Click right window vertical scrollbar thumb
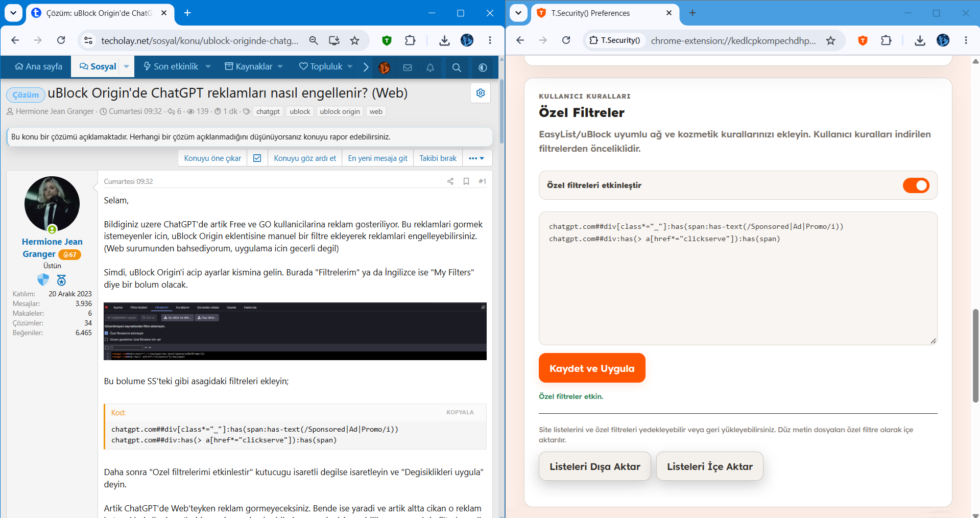 pyautogui.click(x=975, y=356)
